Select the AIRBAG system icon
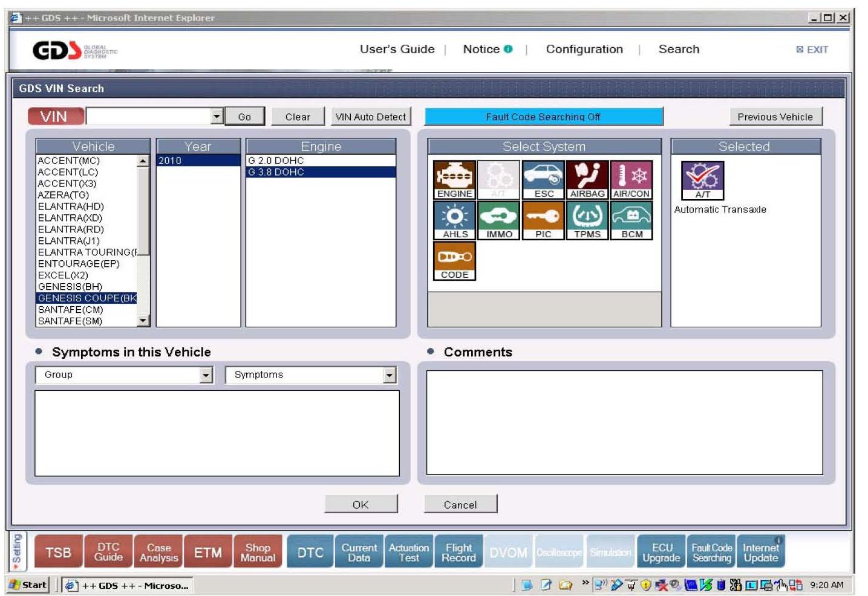The image size is (868, 596). tap(587, 180)
